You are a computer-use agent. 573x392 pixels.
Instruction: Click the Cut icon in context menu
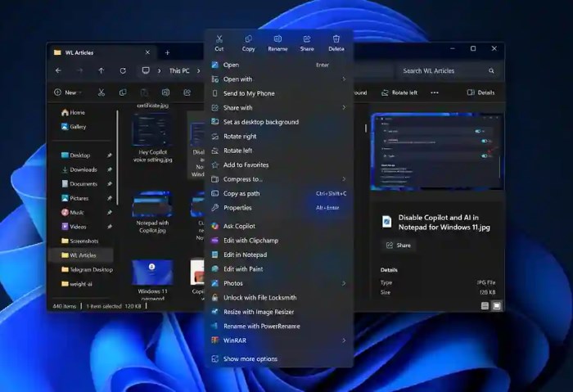click(219, 43)
